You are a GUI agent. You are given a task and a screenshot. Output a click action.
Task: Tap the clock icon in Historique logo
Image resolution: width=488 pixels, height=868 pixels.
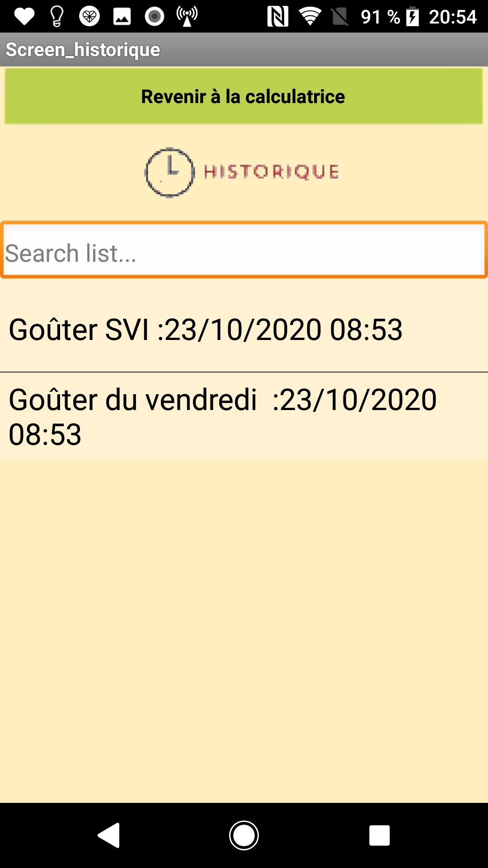(x=169, y=172)
